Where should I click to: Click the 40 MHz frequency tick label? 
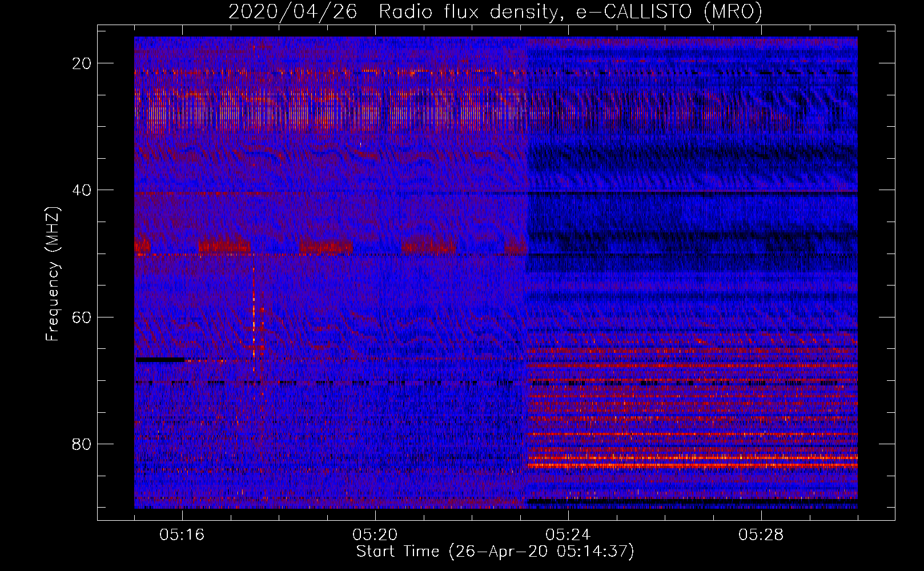(82, 190)
